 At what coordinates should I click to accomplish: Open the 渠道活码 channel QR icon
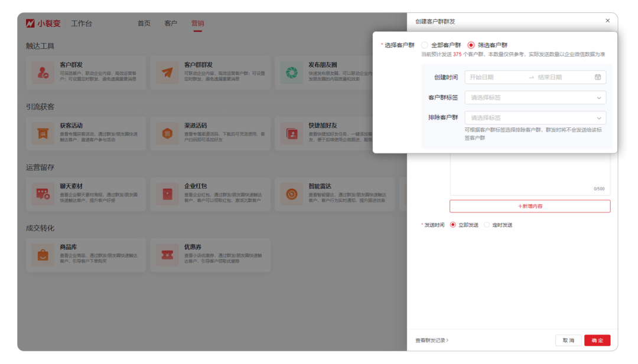[168, 133]
